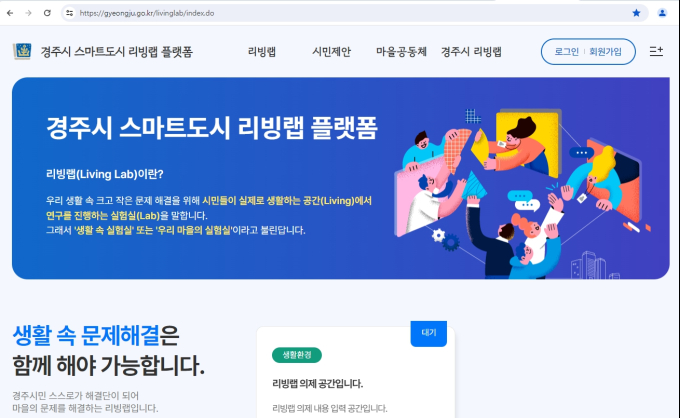This screenshot has width=680, height=418.
Task: Open the 시민제안 navigation menu
Action: 332,52
